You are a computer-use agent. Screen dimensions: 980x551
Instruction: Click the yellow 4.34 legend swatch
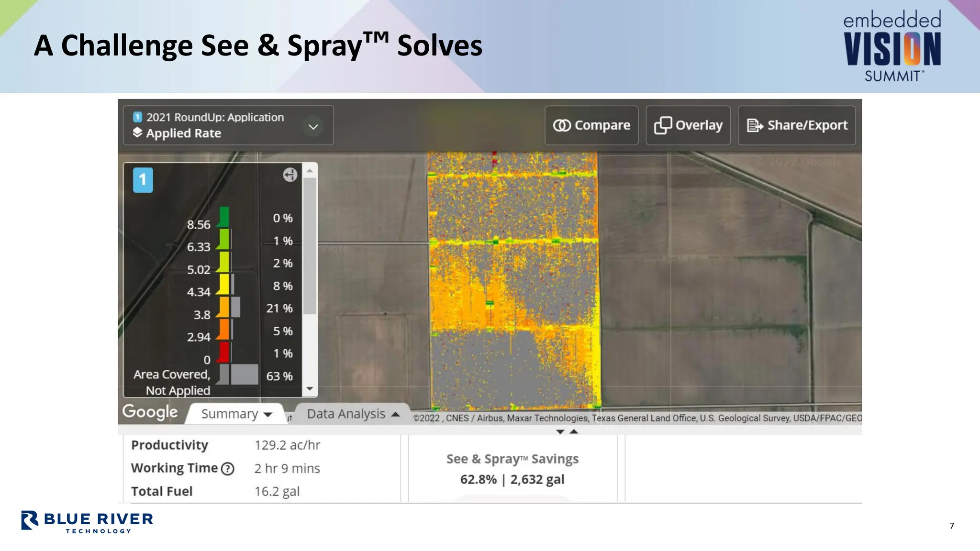click(x=224, y=284)
